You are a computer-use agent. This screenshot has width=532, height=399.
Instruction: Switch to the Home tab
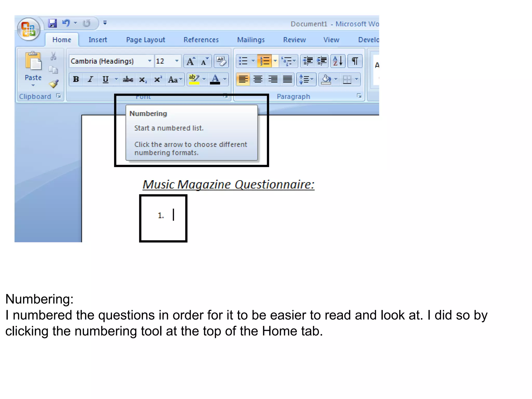(x=62, y=40)
